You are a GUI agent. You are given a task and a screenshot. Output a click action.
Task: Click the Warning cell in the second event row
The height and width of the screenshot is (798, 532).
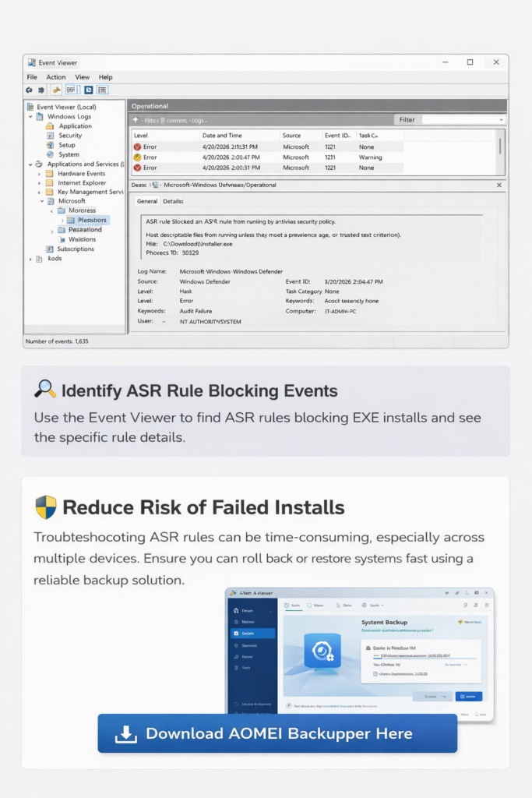pos(370,157)
